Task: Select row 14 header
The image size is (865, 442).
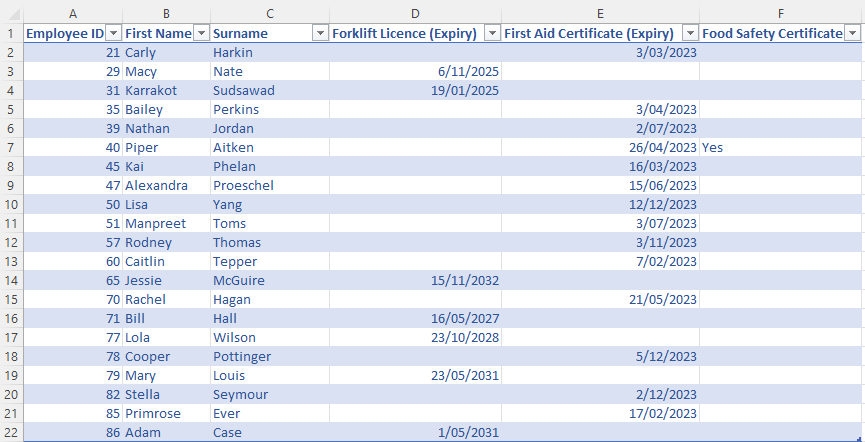Action: point(10,280)
